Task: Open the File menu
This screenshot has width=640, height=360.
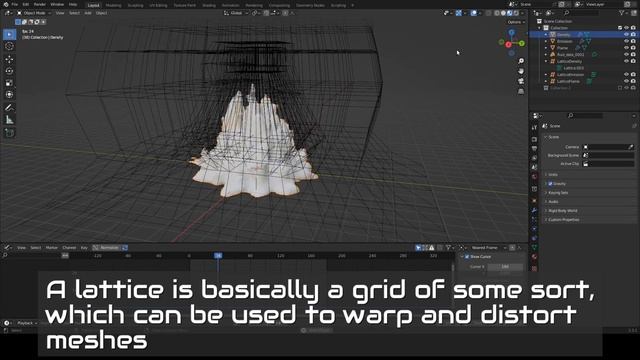Action: point(15,4)
